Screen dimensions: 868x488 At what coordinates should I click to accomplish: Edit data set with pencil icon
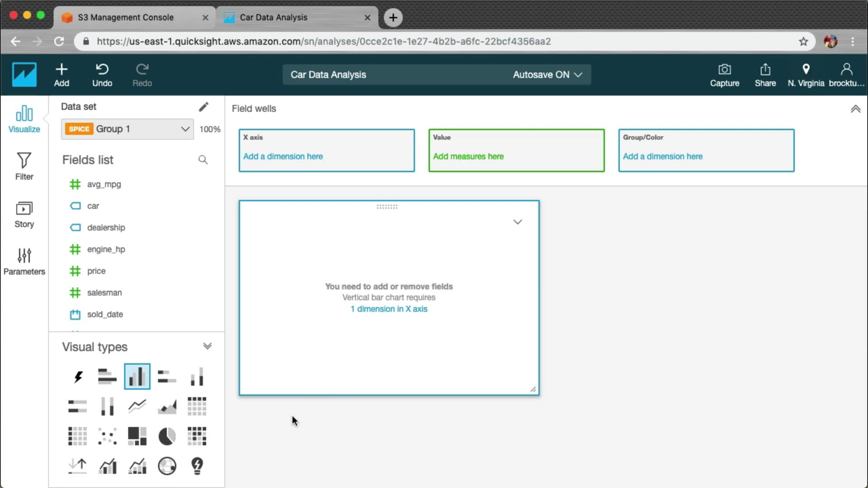tap(203, 107)
